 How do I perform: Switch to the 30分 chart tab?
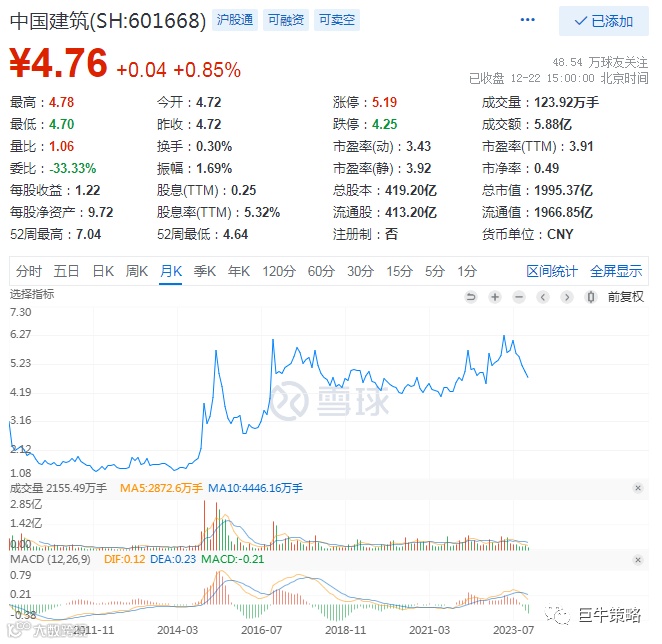(x=361, y=271)
